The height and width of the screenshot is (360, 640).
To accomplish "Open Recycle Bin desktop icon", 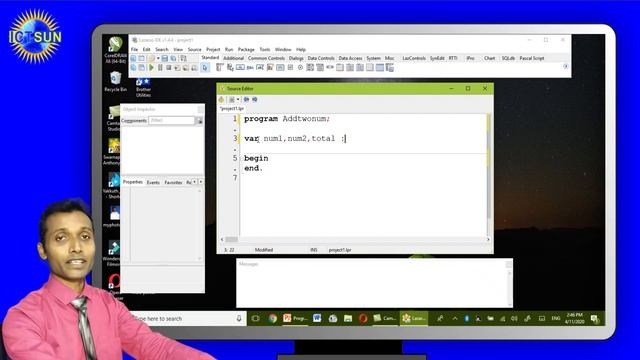I will point(116,81).
